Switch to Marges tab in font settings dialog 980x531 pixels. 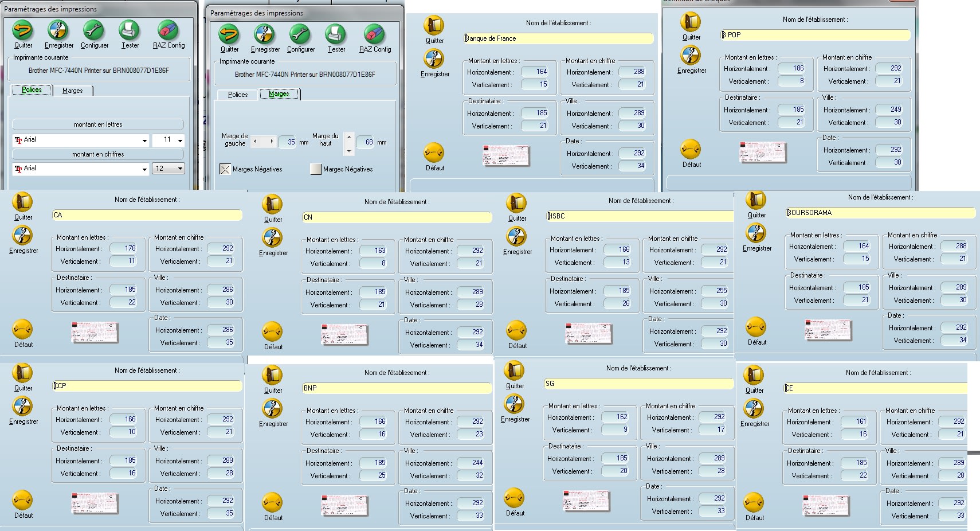pos(73,91)
